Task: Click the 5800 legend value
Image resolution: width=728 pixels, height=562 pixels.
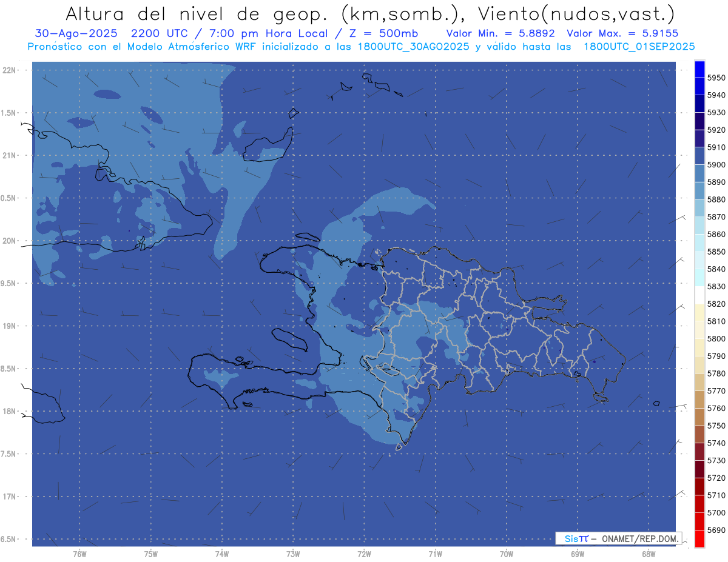Action: 716,338
